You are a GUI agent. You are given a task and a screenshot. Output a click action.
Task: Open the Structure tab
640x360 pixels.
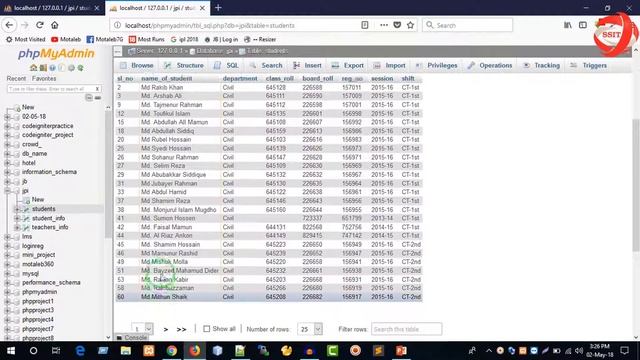tap(184, 65)
